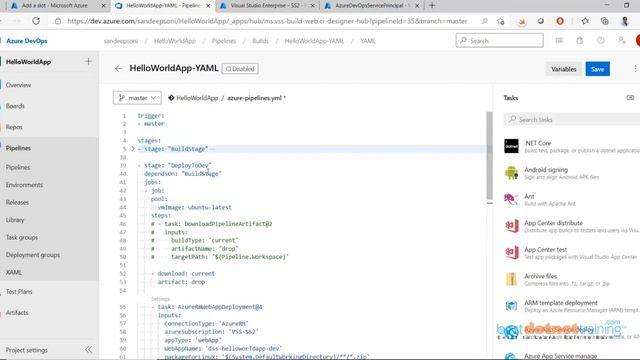
Task: Click the 'artifact: drop' line
Action: coord(181,282)
